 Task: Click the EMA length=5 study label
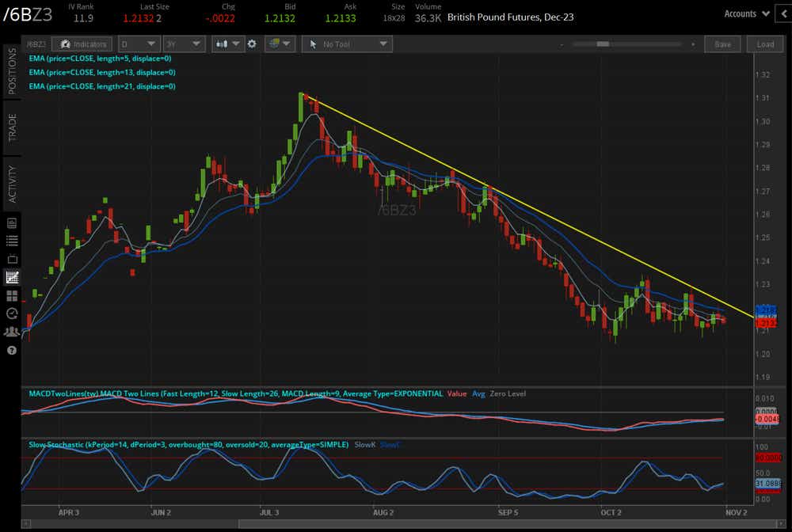tap(100, 59)
